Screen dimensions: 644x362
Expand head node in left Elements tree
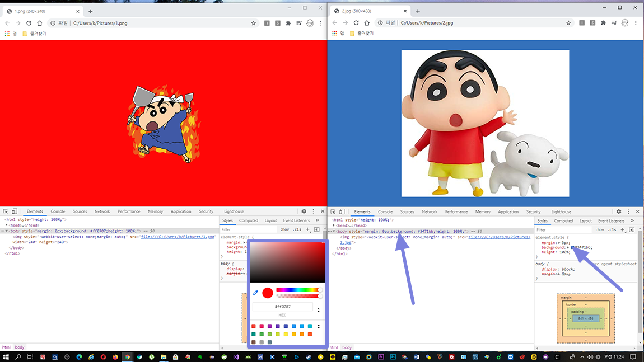[7, 225]
